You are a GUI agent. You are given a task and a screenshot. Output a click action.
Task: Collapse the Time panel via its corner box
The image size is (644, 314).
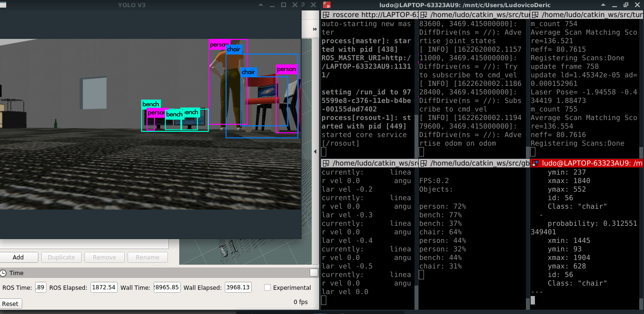313,273
